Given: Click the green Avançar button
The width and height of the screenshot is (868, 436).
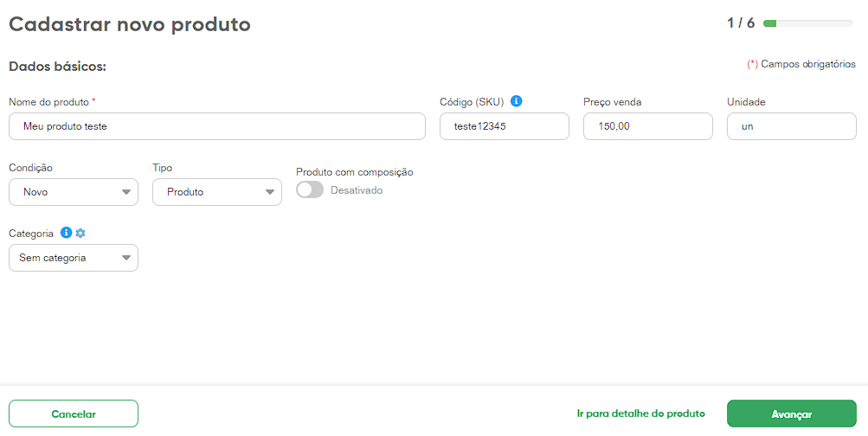Looking at the screenshot, I should click(792, 414).
